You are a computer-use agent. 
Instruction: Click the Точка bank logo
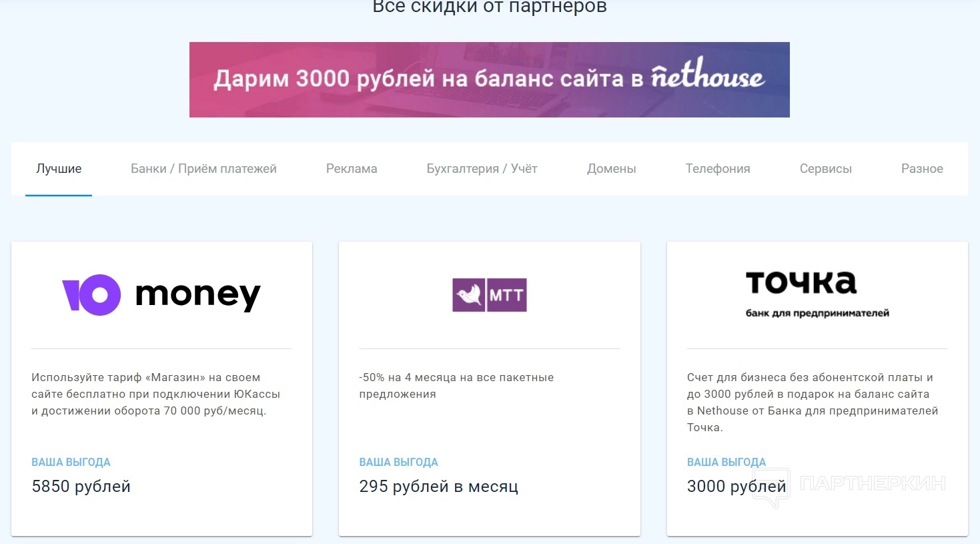817,294
